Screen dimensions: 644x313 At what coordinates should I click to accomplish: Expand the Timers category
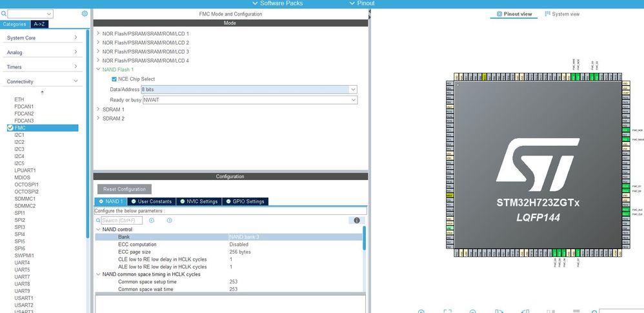pos(43,66)
